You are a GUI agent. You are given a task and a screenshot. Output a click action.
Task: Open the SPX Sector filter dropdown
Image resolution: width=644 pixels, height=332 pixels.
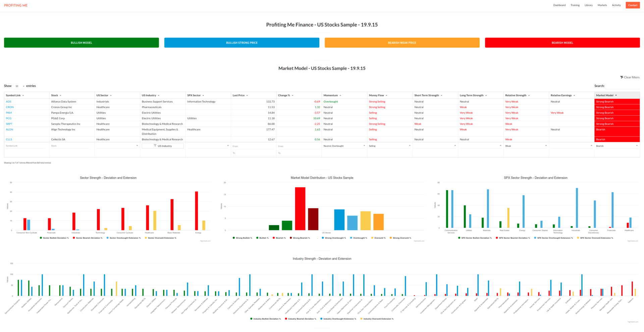(208, 146)
